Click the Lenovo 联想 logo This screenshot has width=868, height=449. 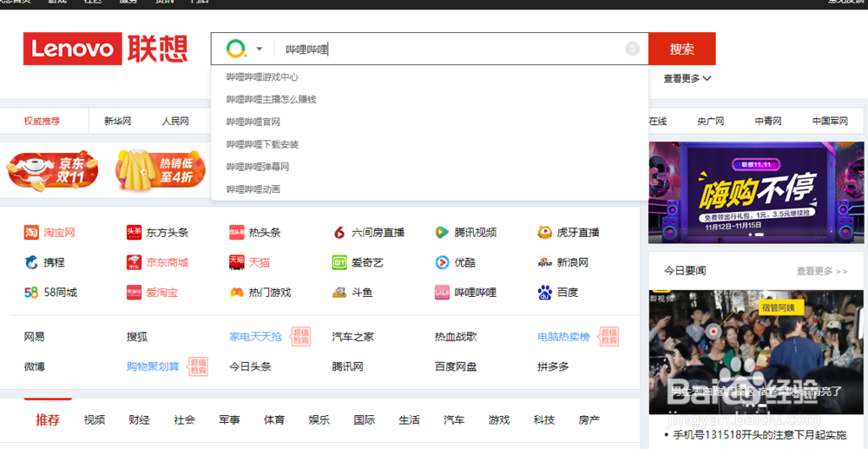(x=105, y=49)
